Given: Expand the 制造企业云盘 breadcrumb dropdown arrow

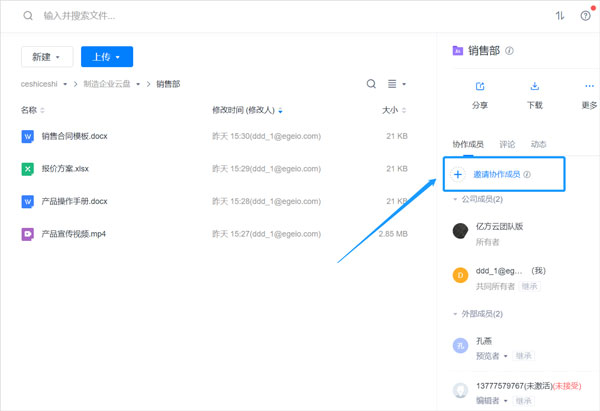Looking at the screenshot, I should pyautogui.click(x=138, y=84).
